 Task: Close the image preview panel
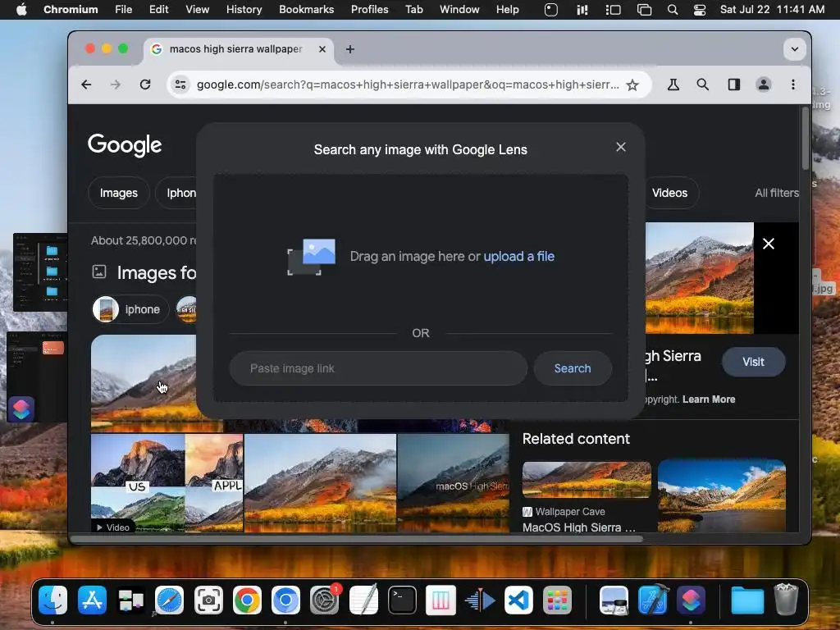click(x=768, y=244)
